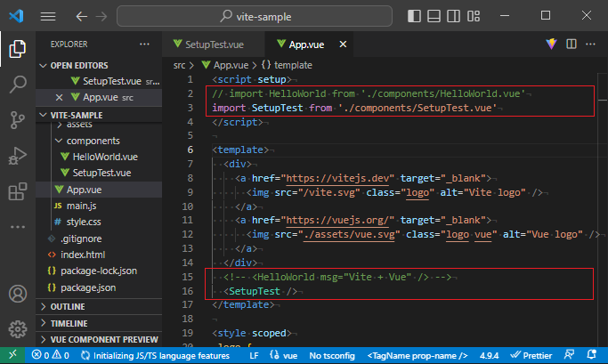The height and width of the screenshot is (364, 608).
Task: Toggle the primary side bar layout icon
Action: 414,16
